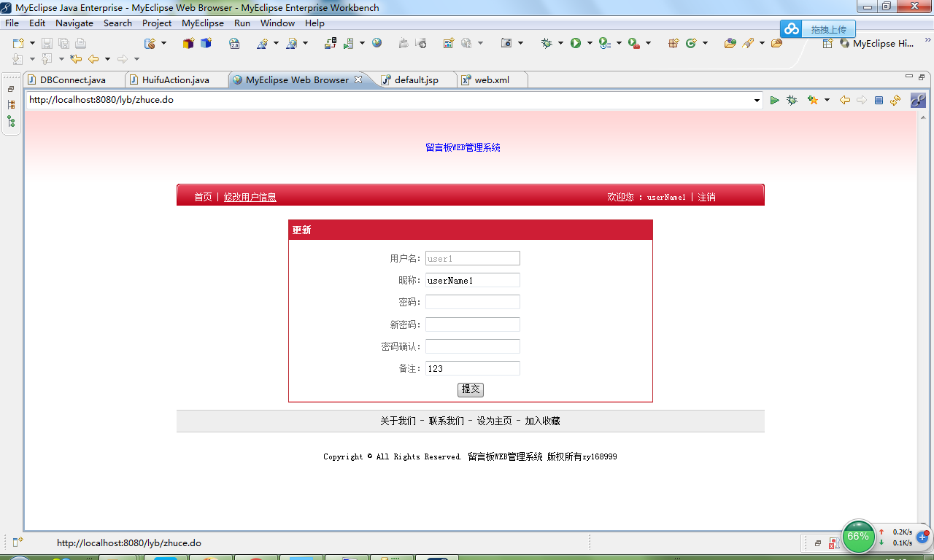Switch to the HuifuAction.java tab
Screen dimensions: 934x560
(x=175, y=79)
